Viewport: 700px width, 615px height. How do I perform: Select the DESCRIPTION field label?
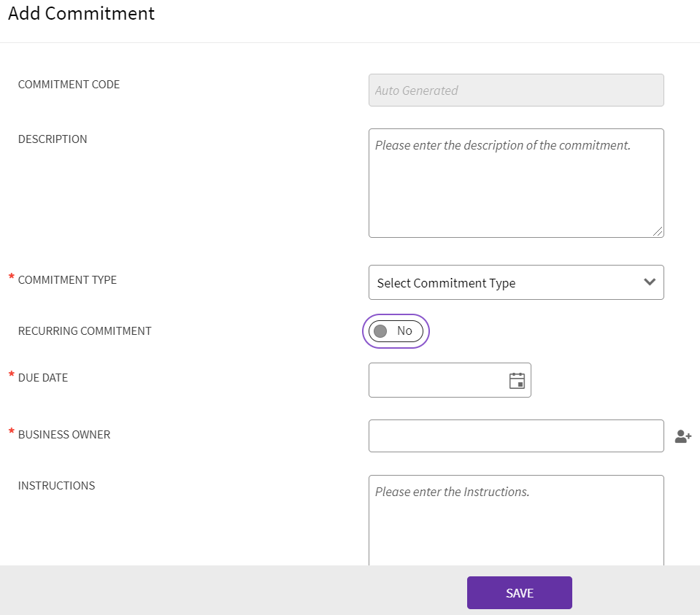(x=53, y=139)
